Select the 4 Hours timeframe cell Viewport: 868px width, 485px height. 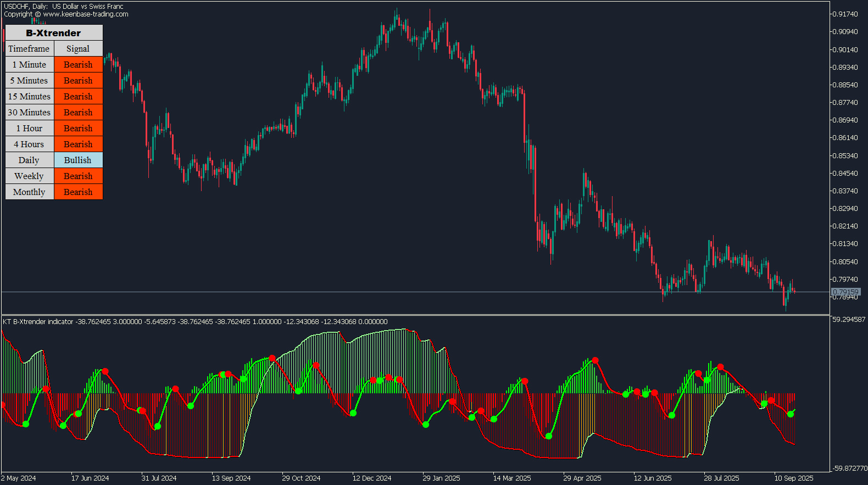pyautogui.click(x=30, y=144)
